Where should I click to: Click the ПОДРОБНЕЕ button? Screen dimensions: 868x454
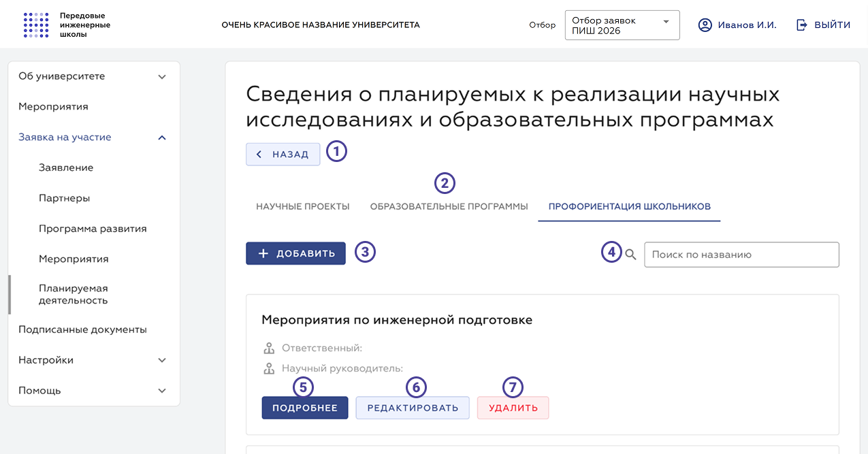305,408
